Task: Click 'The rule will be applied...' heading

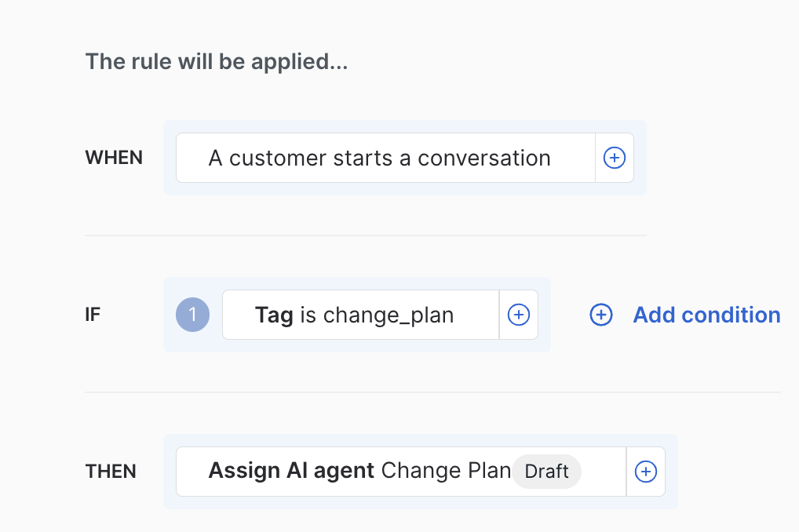Action: pos(216,61)
